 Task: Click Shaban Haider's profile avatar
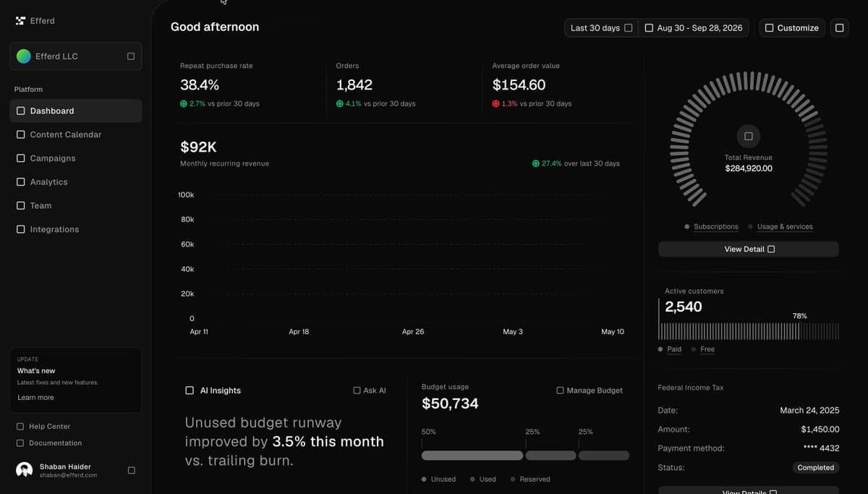tap(25, 470)
